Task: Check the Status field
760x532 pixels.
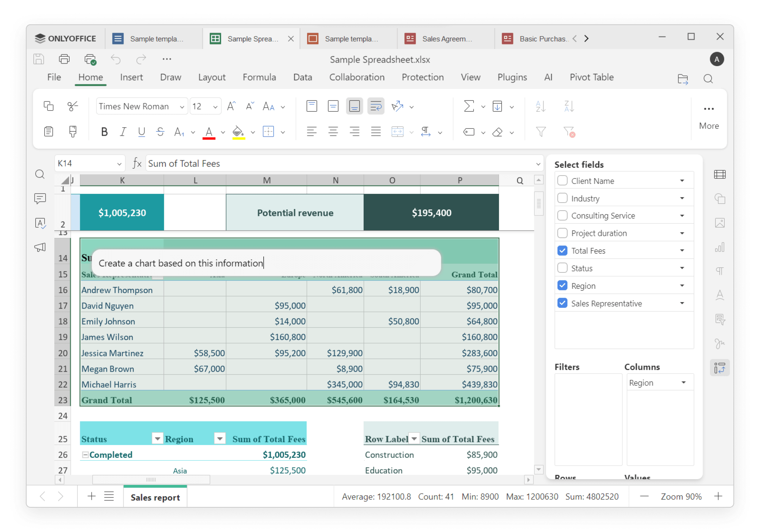Action: pyautogui.click(x=562, y=268)
